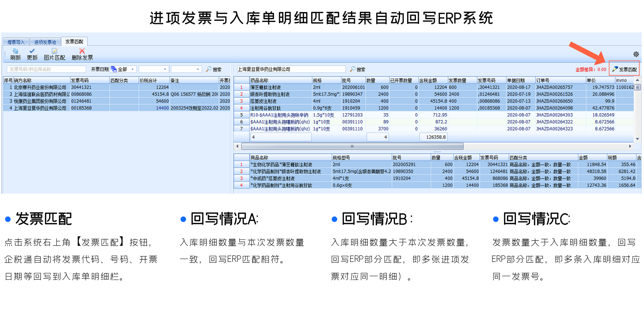Viewport: 644px width, 329px height.
Task: Select invoice row 上海信谊联合医药药材有限公司
Action: point(116,94)
